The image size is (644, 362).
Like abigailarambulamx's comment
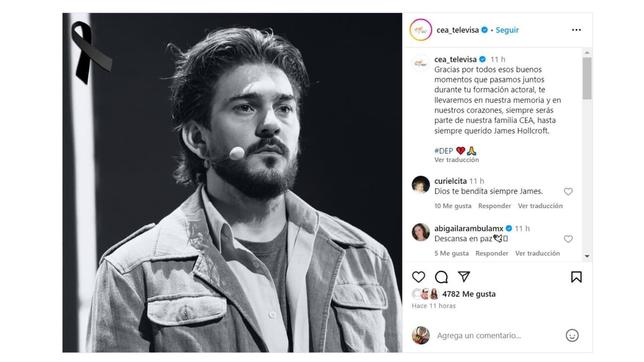point(568,239)
